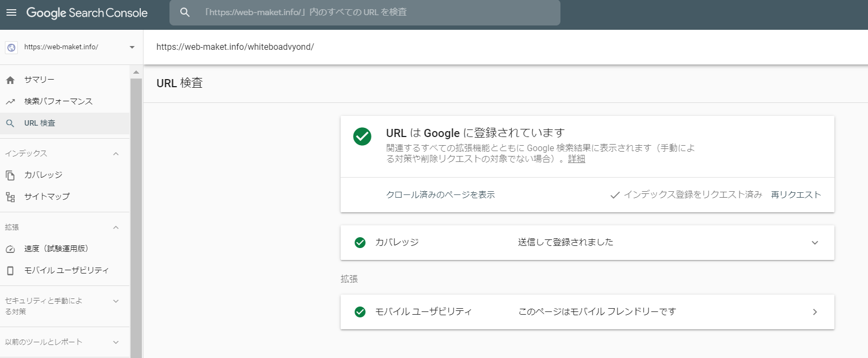This screenshot has height=358, width=868.
Task: Click the phone icon for モバイル ユーザビリティ
Action: click(x=10, y=271)
